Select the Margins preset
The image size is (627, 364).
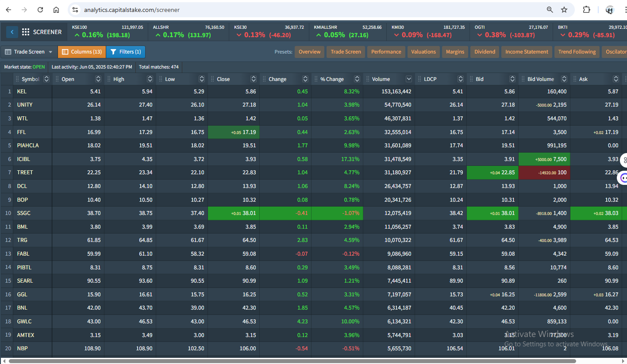pyautogui.click(x=455, y=52)
